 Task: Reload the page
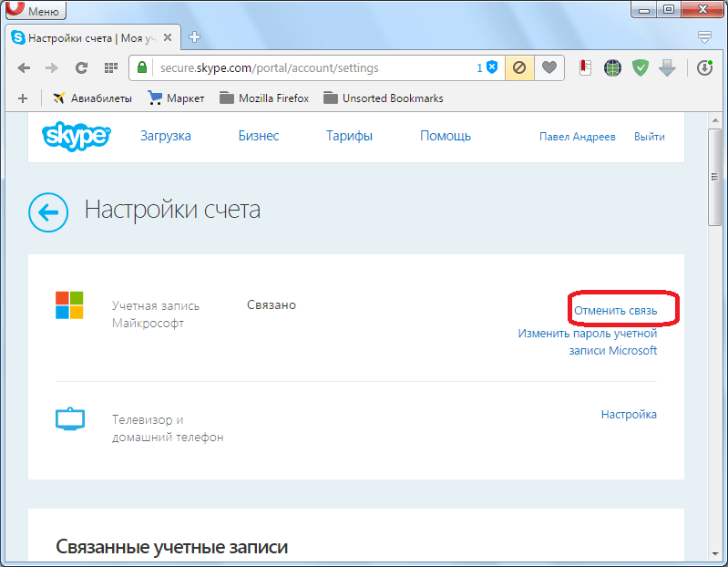pyautogui.click(x=82, y=68)
